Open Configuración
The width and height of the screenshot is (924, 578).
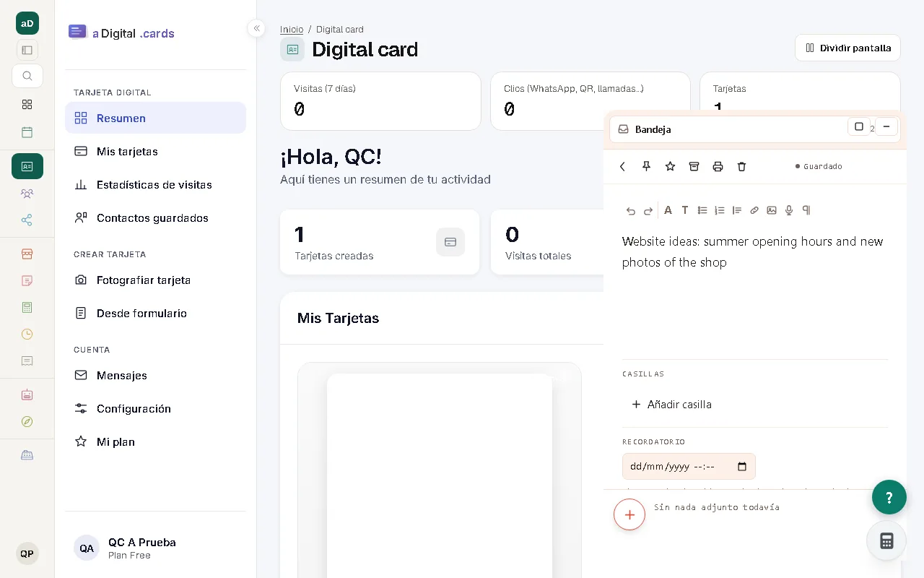click(x=155, y=408)
